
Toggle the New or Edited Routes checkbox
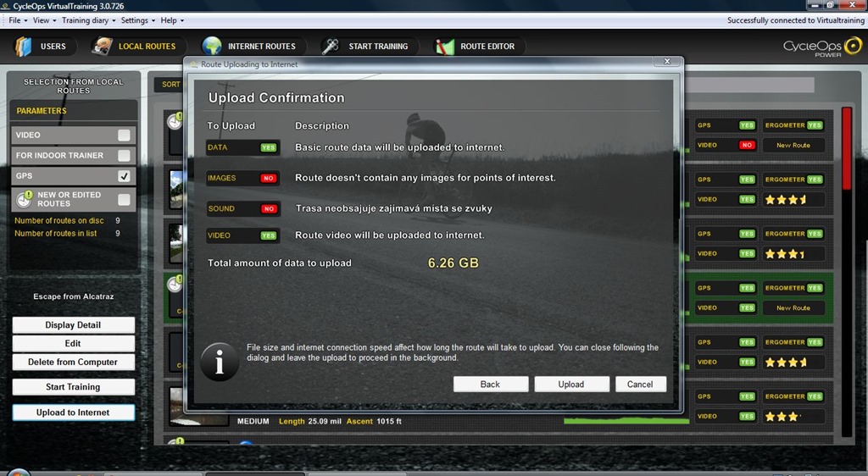point(124,199)
